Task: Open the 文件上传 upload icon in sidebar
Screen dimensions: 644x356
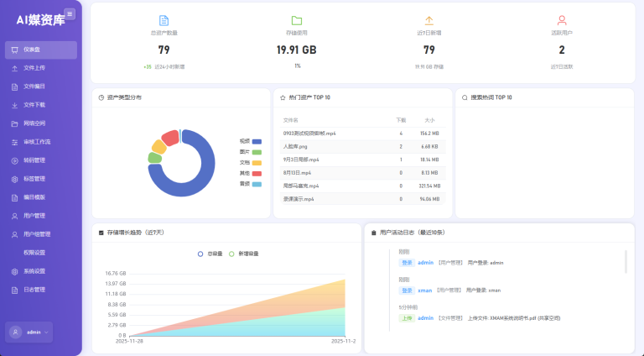Action: 15,68
